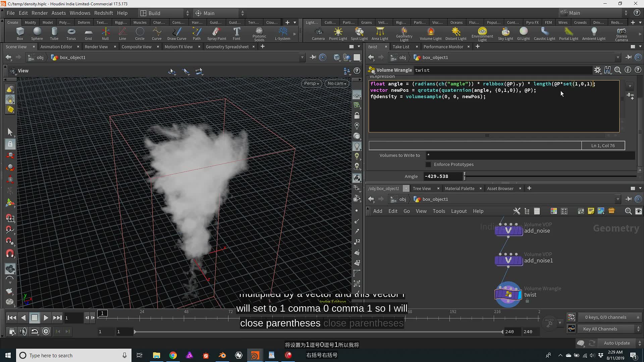Viewport: 644px width, 362px height.
Task: Click the Angle value field
Action: pos(442,176)
